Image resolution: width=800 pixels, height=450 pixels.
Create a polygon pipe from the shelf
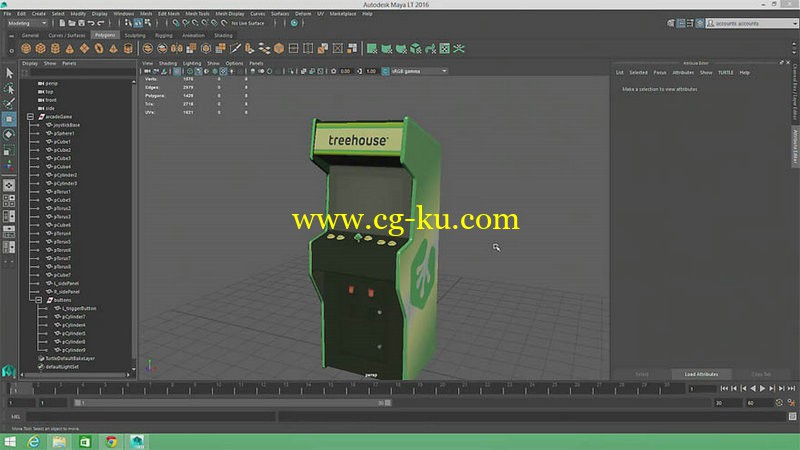click(128, 48)
